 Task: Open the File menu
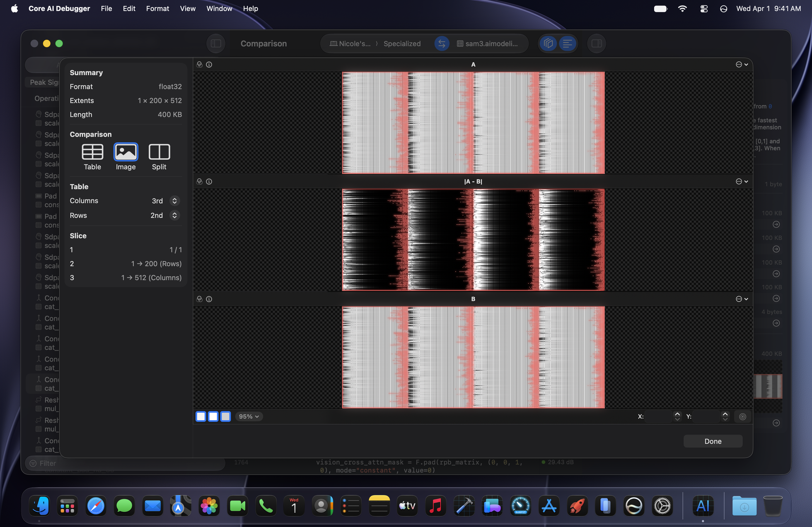coord(106,8)
